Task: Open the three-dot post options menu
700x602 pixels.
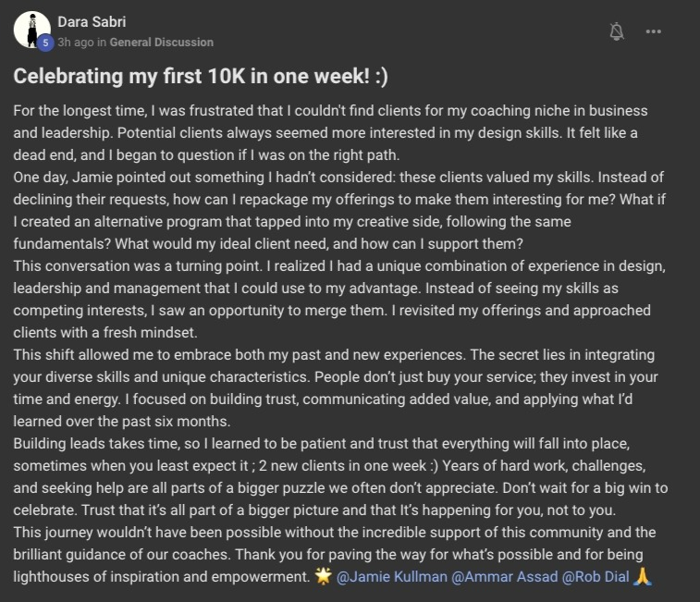Action: pos(654,31)
